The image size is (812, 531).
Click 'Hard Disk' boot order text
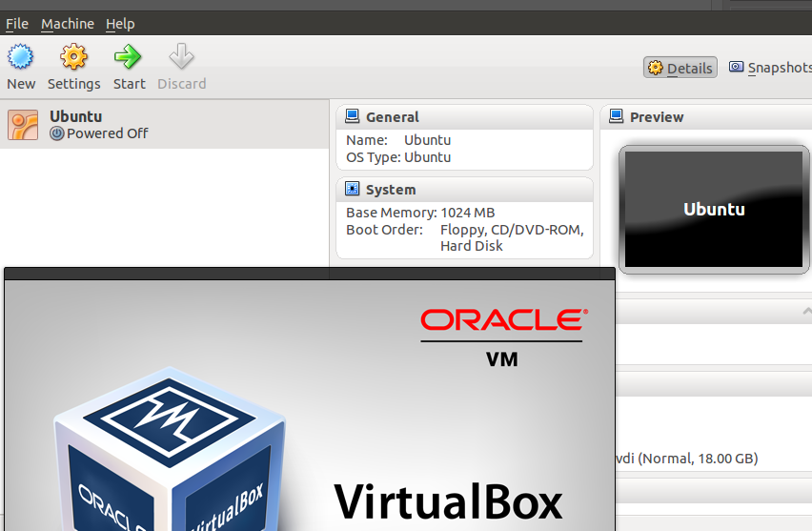pyautogui.click(x=471, y=246)
